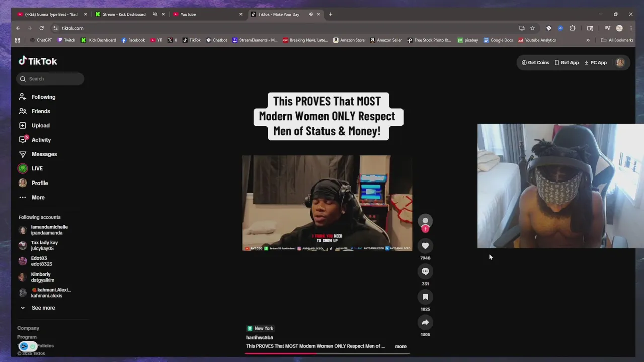This screenshot has width=644, height=362.
Task: Click the TikTok logo
Action: coord(38,61)
